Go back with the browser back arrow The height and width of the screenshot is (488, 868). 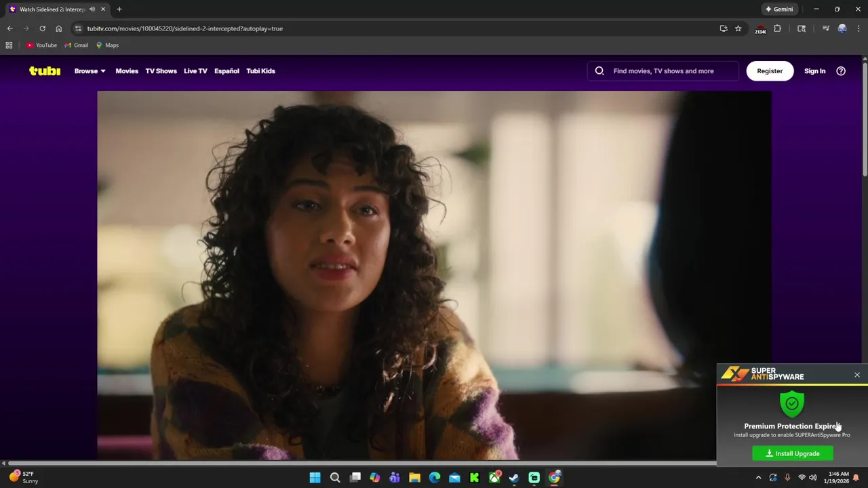point(9,28)
